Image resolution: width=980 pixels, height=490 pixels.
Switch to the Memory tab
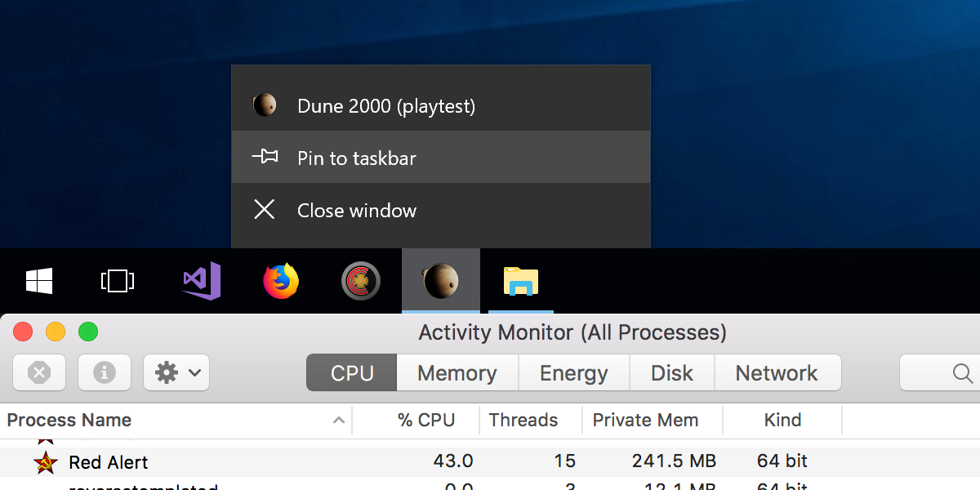457,373
